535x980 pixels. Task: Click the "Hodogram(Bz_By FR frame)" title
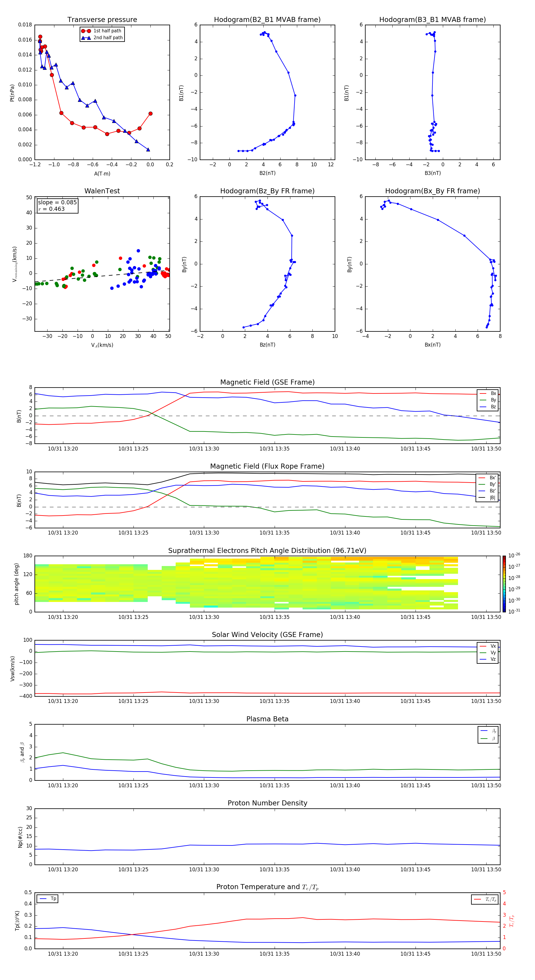point(267,191)
